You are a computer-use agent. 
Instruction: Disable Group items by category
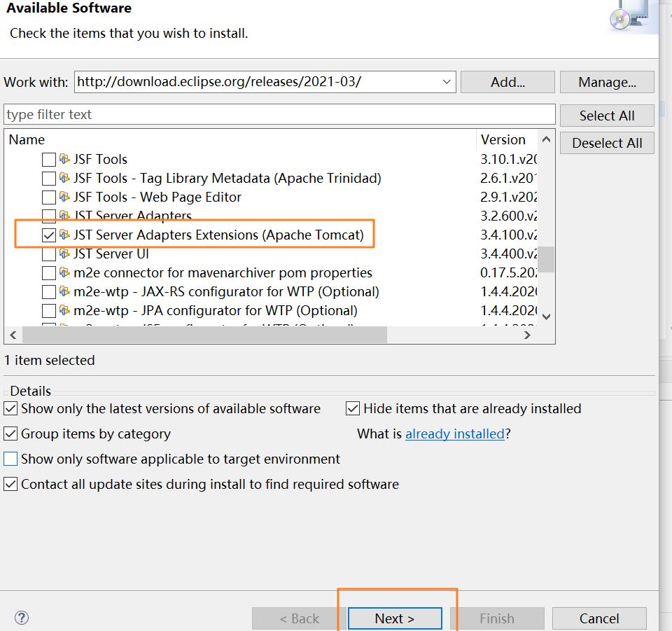tap(10, 434)
